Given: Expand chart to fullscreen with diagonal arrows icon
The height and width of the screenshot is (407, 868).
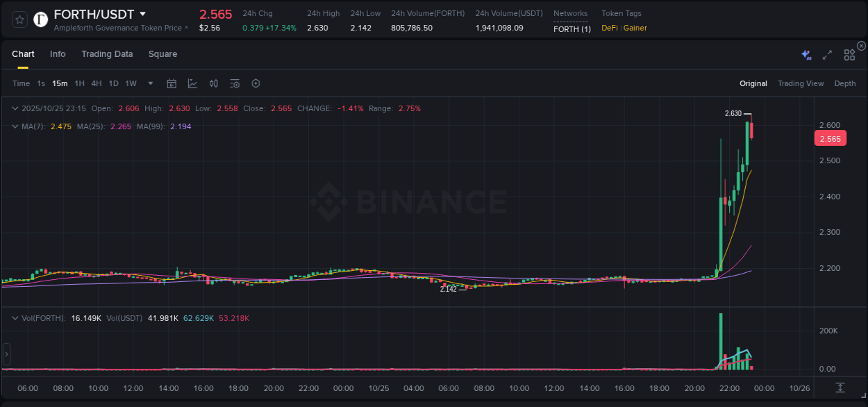Looking at the screenshot, I should click(826, 53).
